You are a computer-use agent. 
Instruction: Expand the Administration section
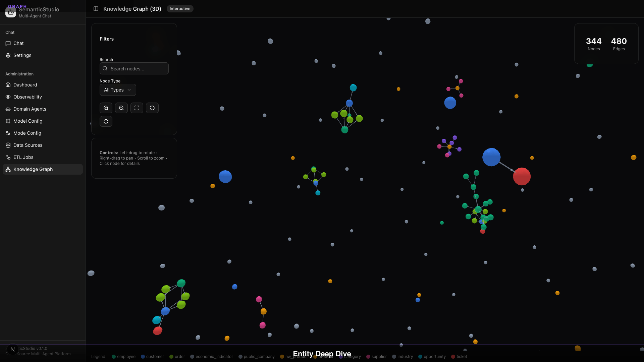19,74
